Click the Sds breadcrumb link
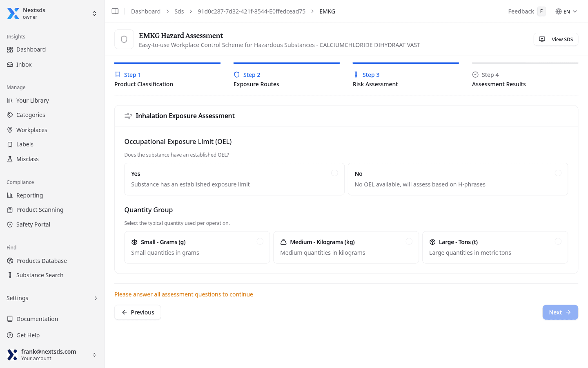The image size is (588, 368). (x=179, y=11)
